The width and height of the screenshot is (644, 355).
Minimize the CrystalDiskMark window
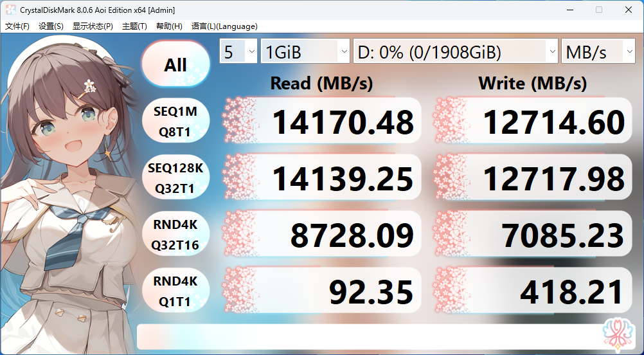tap(569, 10)
